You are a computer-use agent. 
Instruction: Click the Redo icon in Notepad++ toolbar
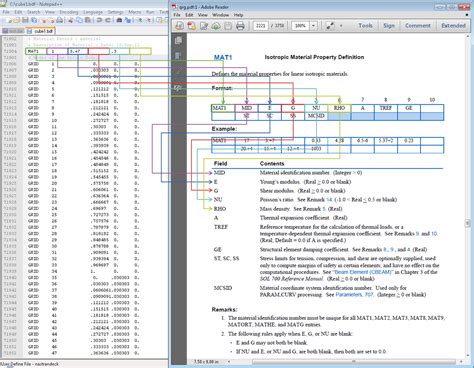tap(108, 20)
